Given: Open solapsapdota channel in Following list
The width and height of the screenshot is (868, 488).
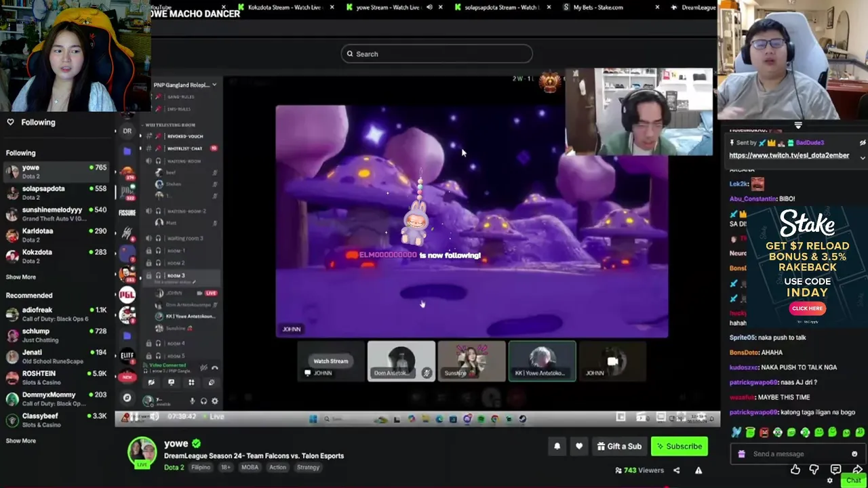Looking at the screenshot, I should [57, 192].
